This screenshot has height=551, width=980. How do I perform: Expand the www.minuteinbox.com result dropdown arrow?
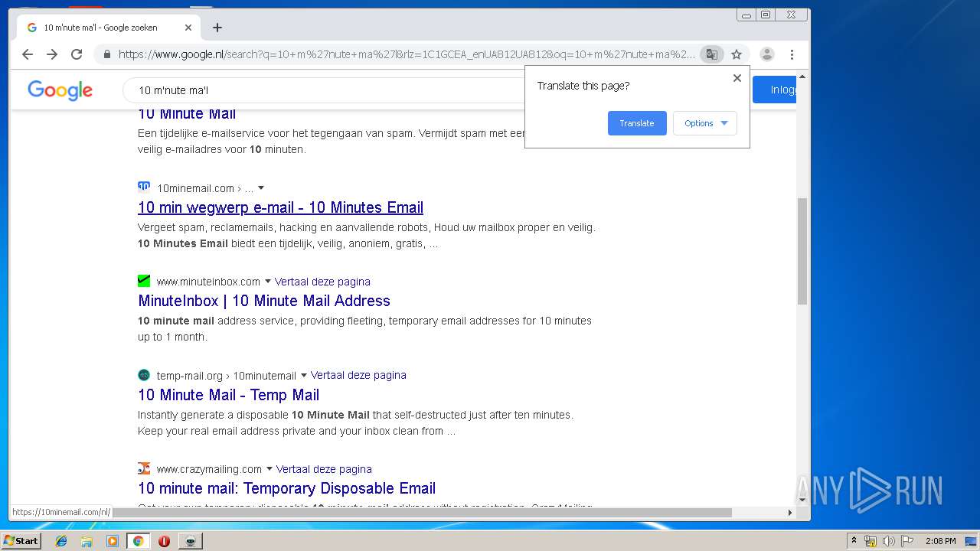click(268, 281)
